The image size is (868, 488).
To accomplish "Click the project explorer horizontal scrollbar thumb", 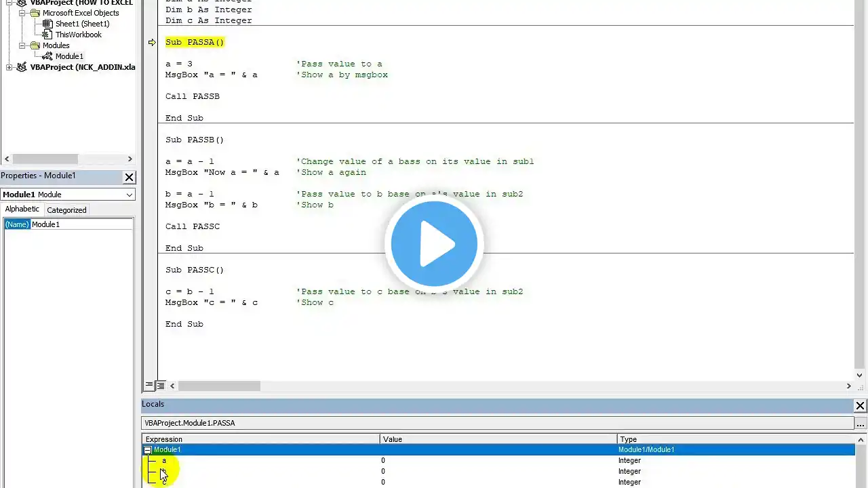I will (x=44, y=159).
